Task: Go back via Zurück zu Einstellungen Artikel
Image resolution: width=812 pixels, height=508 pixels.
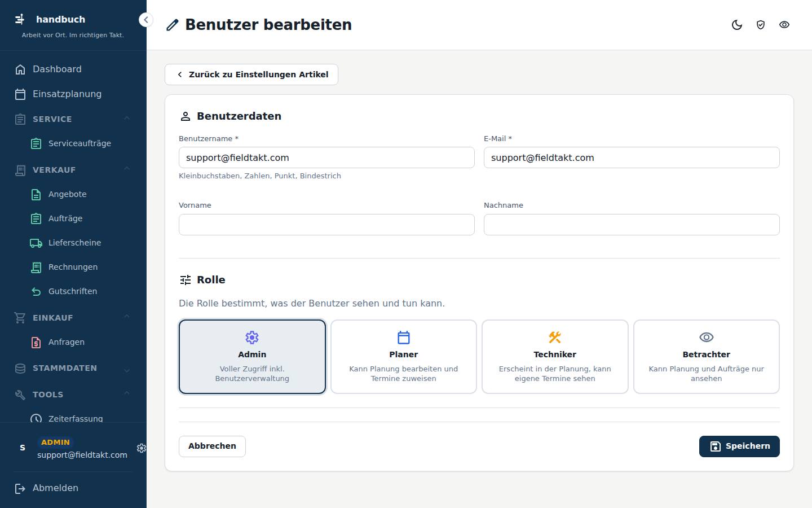Action: pos(251,75)
